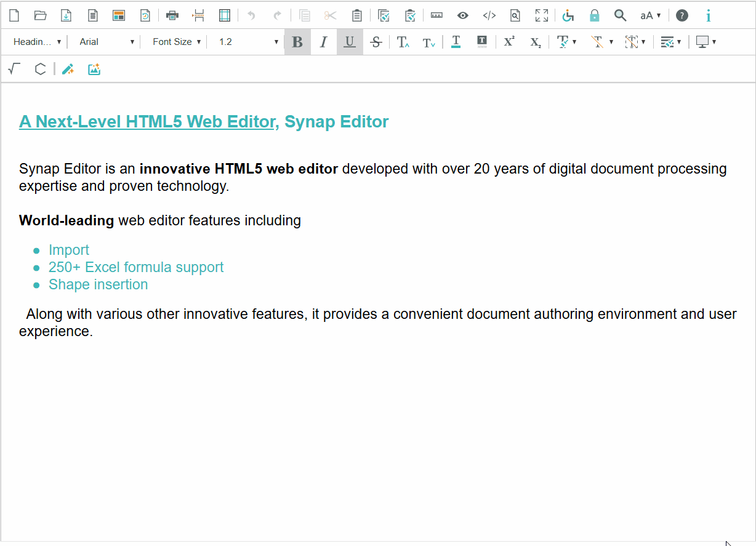The height and width of the screenshot is (546, 756).
Task: Open the aA change case dropdown
Action: tap(651, 15)
